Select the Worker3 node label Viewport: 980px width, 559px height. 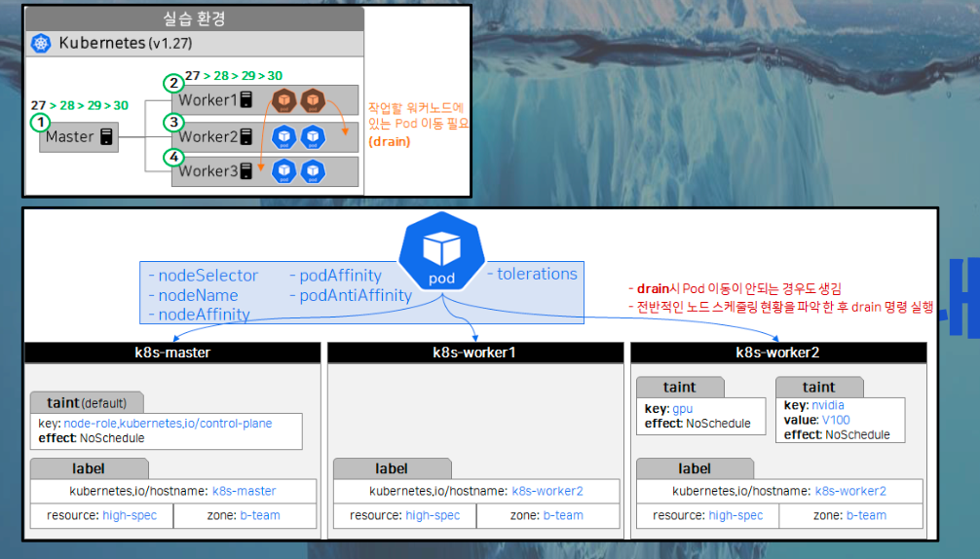[208, 170]
